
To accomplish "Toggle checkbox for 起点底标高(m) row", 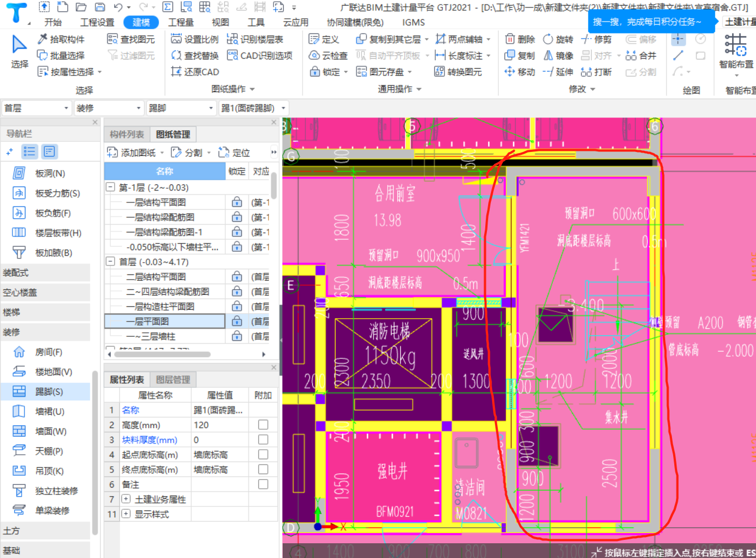I will click(263, 454).
